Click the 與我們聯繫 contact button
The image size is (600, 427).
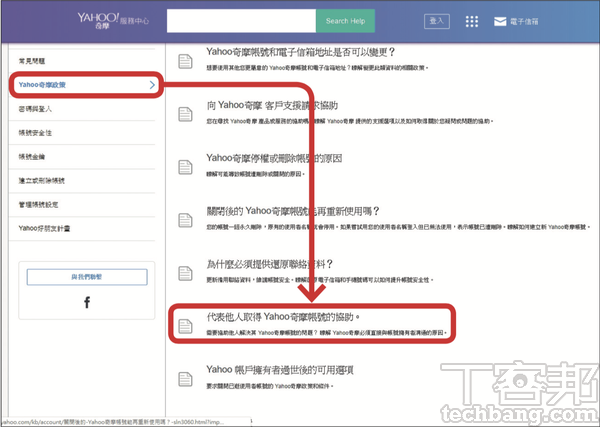(87, 277)
